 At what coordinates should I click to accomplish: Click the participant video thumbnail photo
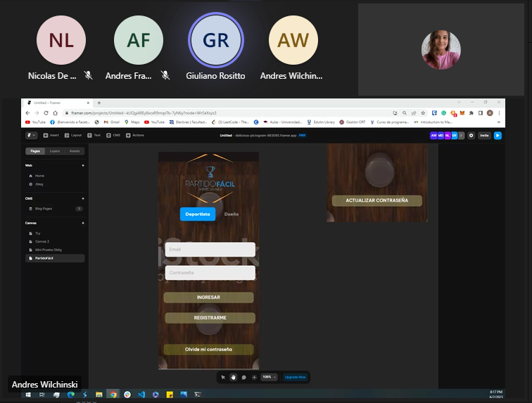441,50
